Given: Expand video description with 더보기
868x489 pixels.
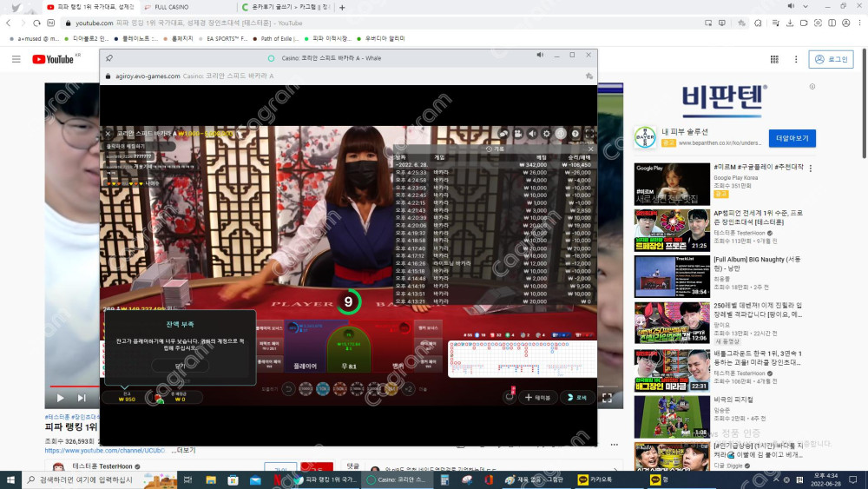Looking at the screenshot, I should click(183, 450).
